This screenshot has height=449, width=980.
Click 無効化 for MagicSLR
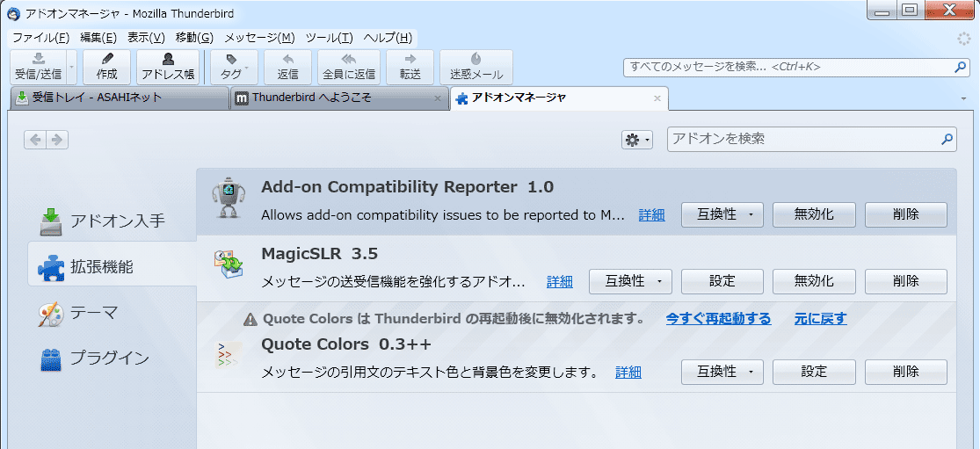[814, 282]
